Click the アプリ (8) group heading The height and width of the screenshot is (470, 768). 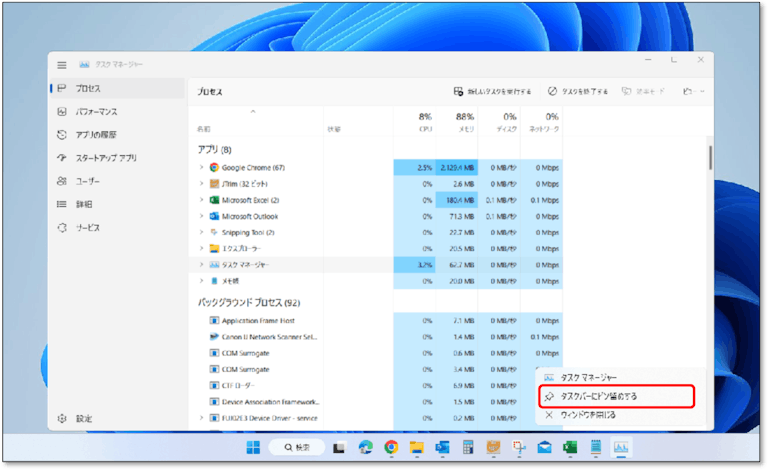click(215, 149)
